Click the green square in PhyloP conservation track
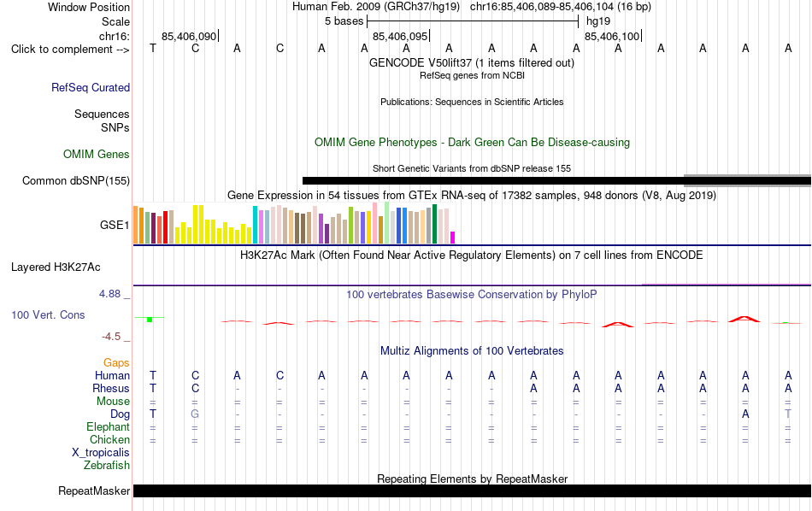The width and height of the screenshot is (812, 511). click(150, 320)
